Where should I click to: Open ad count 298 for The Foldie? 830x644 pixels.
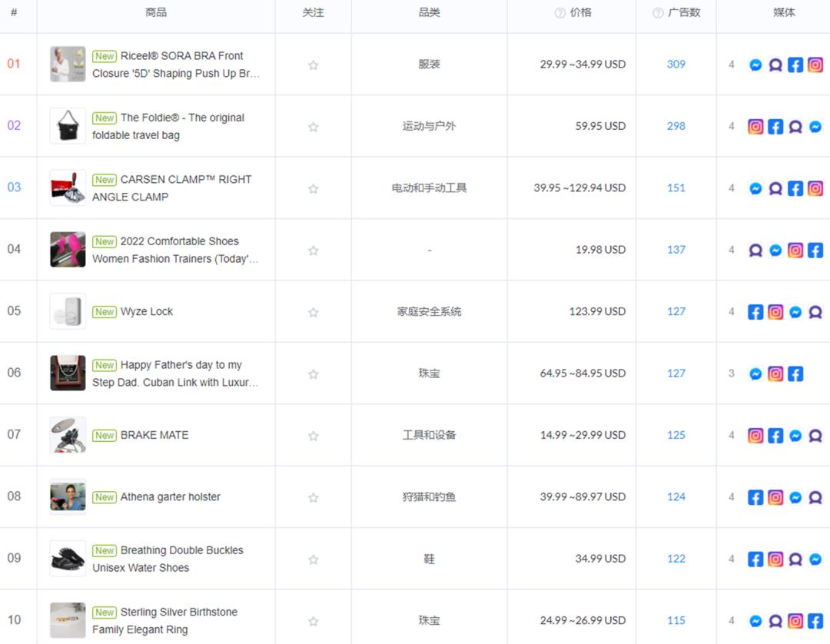(676, 126)
